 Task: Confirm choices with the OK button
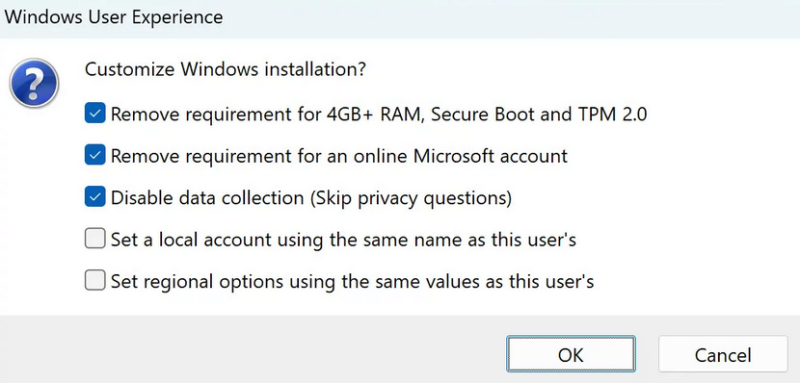(x=571, y=354)
